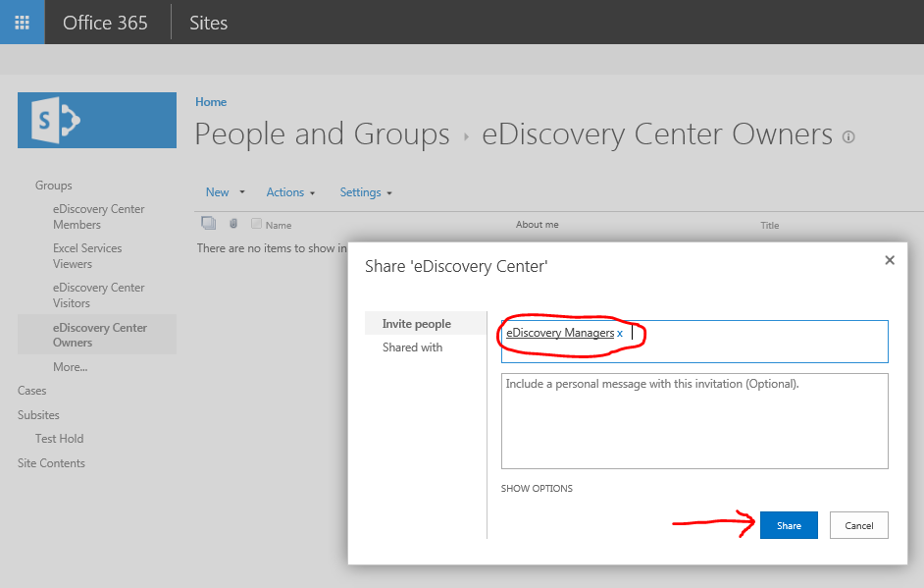Open the Actions dropdown menu
This screenshot has width=924, height=588.
[290, 192]
